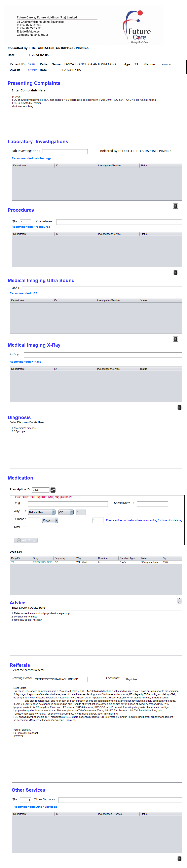Select the PREDNISOLONE row in Drug List
This screenshot has height=868, width=187.
click(42, 562)
